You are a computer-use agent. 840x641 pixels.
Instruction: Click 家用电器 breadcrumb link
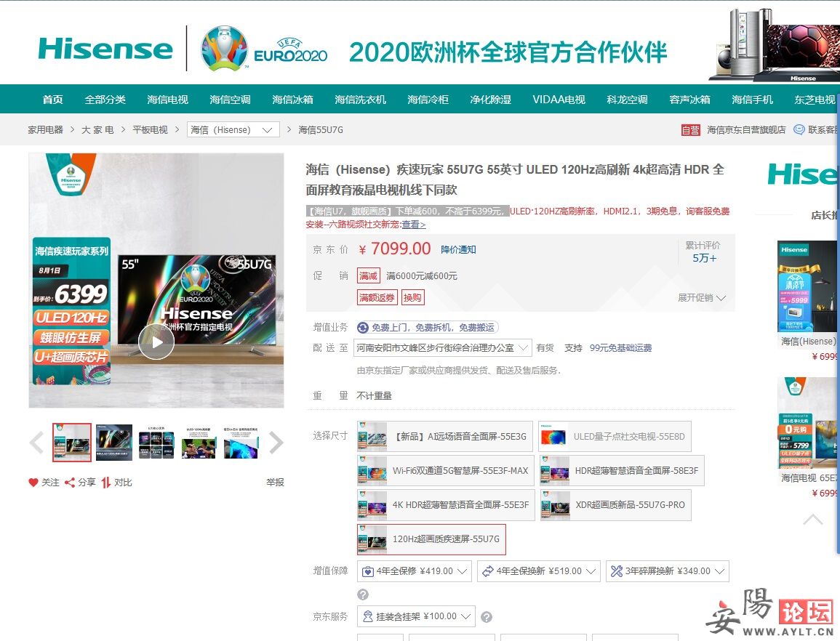click(x=46, y=129)
